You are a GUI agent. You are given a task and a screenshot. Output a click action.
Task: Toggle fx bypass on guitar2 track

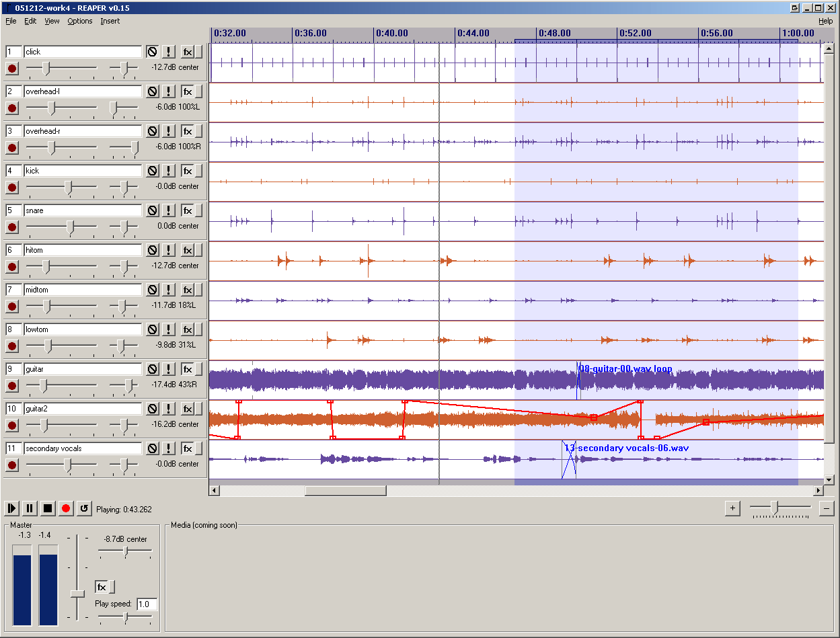198,409
